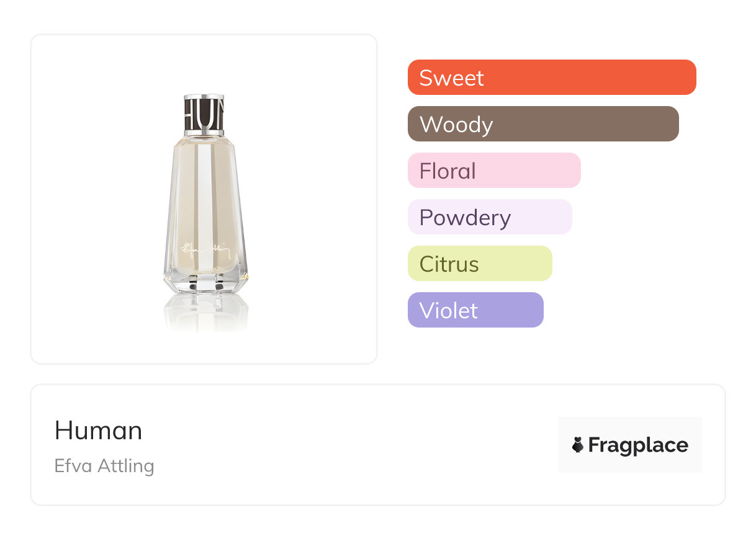Click the purple Violet accord bar
The height and width of the screenshot is (536, 756).
pos(475,310)
